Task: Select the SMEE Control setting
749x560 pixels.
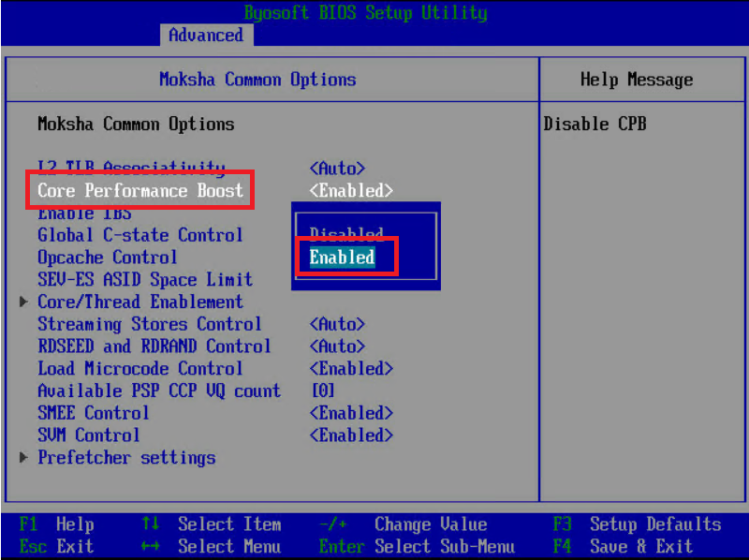Action: pos(93,413)
